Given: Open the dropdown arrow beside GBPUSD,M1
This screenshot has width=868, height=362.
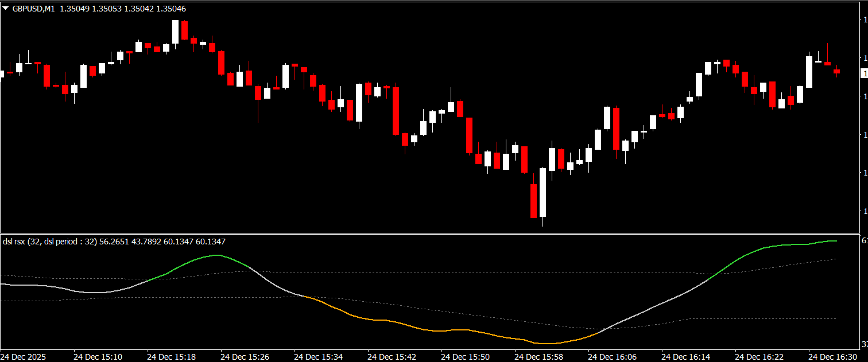Looking at the screenshot, I should click(x=5, y=9).
